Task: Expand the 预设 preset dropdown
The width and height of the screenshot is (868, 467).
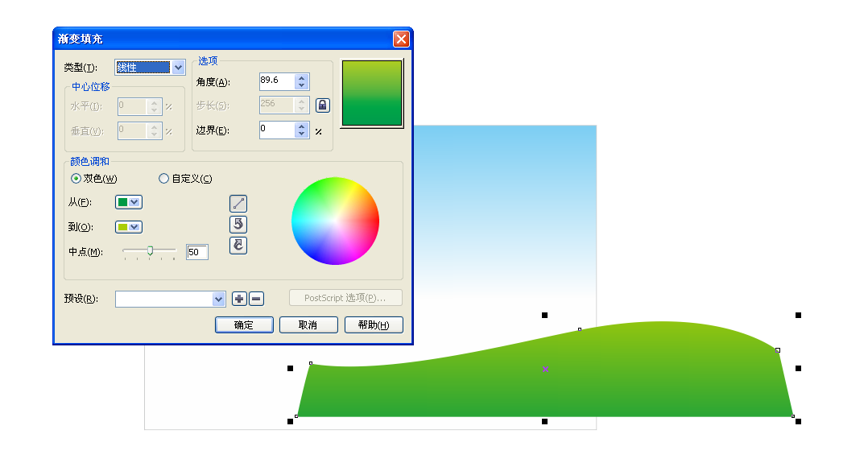Action: [x=219, y=299]
